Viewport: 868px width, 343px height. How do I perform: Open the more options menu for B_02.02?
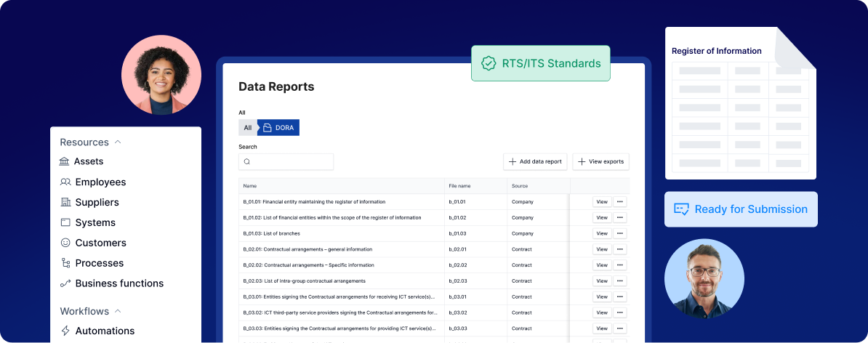tap(620, 265)
